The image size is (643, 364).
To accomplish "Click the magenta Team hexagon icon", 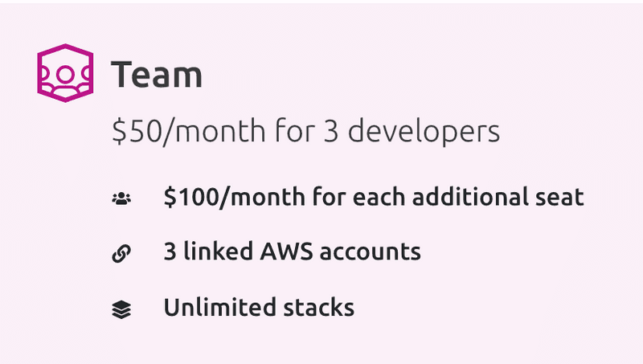I will (x=65, y=73).
